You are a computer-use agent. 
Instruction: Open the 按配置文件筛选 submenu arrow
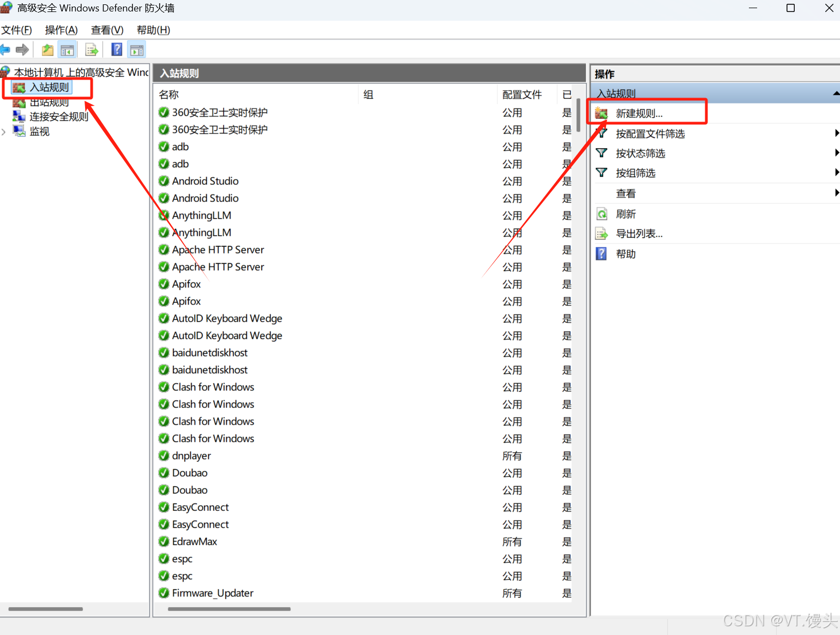[x=837, y=133]
